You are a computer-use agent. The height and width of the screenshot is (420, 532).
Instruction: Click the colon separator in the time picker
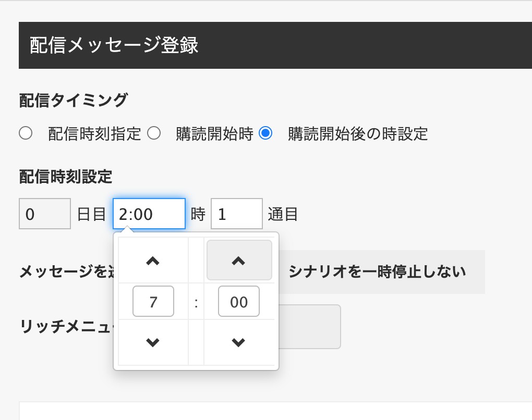click(196, 302)
